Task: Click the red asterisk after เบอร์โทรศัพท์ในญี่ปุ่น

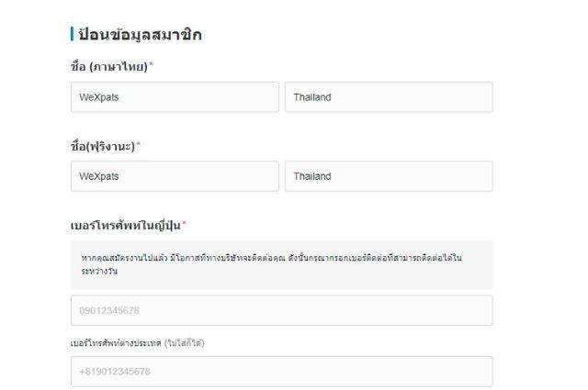Action: 184,224
